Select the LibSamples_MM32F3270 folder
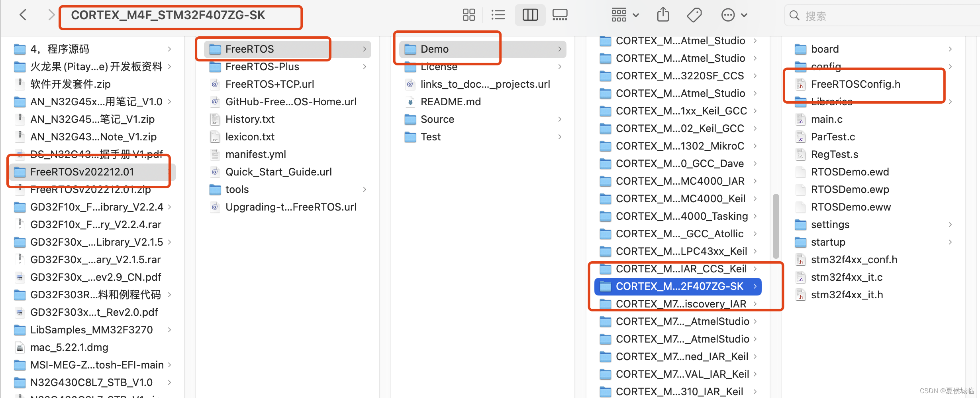This screenshot has height=398, width=980. pos(92,330)
